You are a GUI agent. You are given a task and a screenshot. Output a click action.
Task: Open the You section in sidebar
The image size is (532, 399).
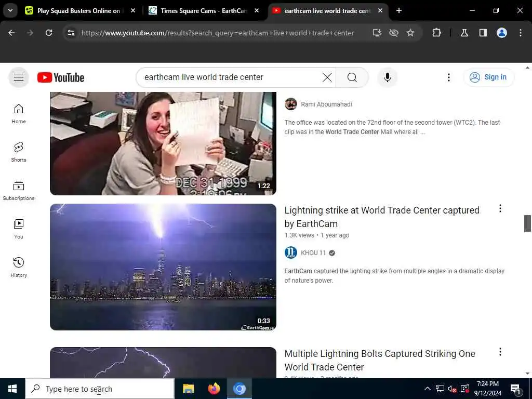coord(19,229)
